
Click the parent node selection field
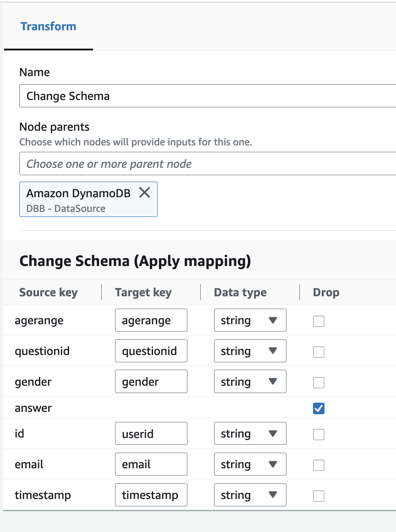(183, 163)
